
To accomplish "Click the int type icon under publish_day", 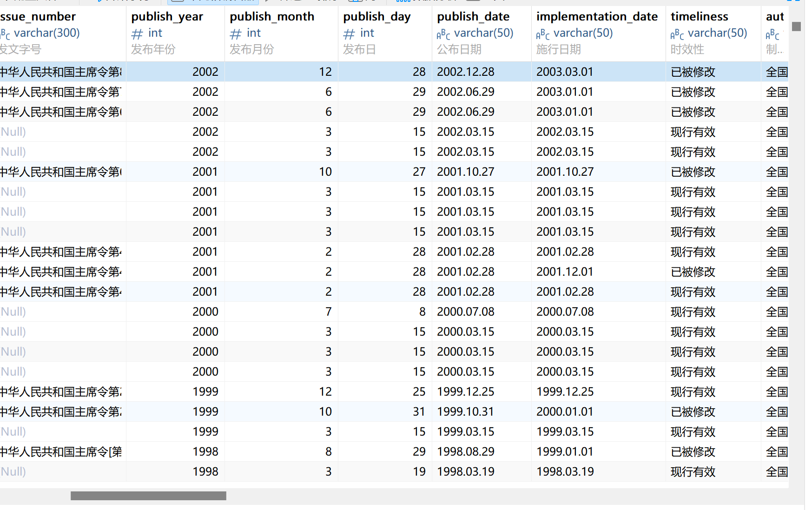I will coord(349,33).
